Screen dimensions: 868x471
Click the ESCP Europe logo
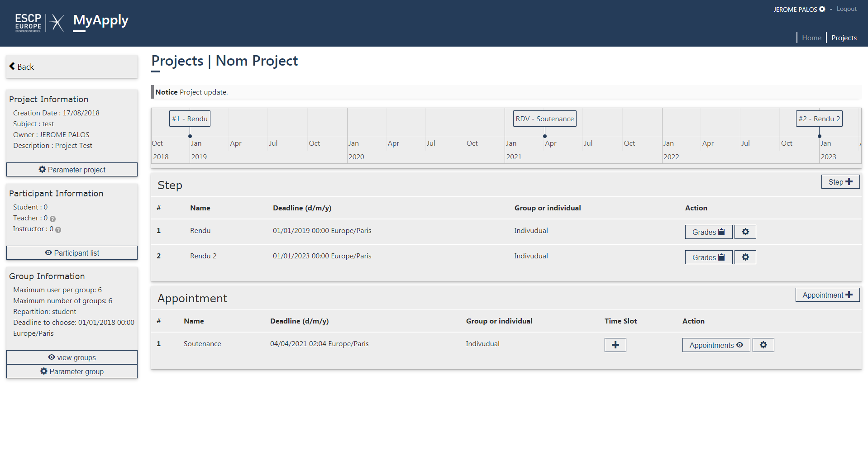point(29,23)
